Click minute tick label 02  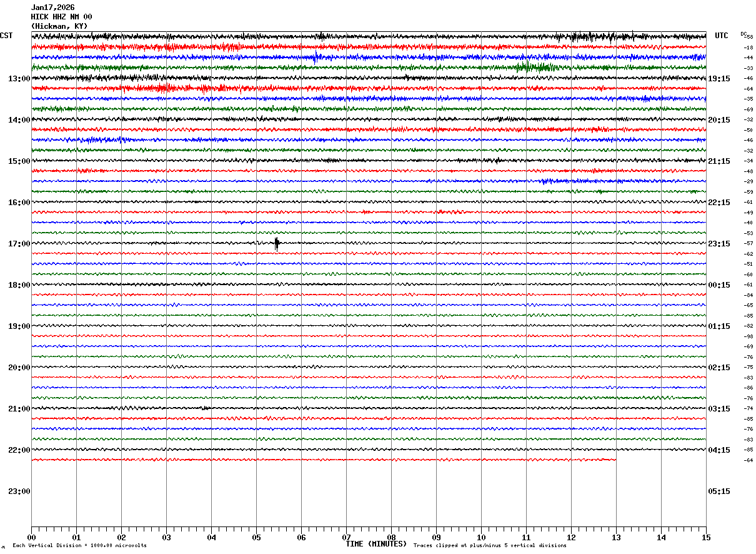click(121, 537)
